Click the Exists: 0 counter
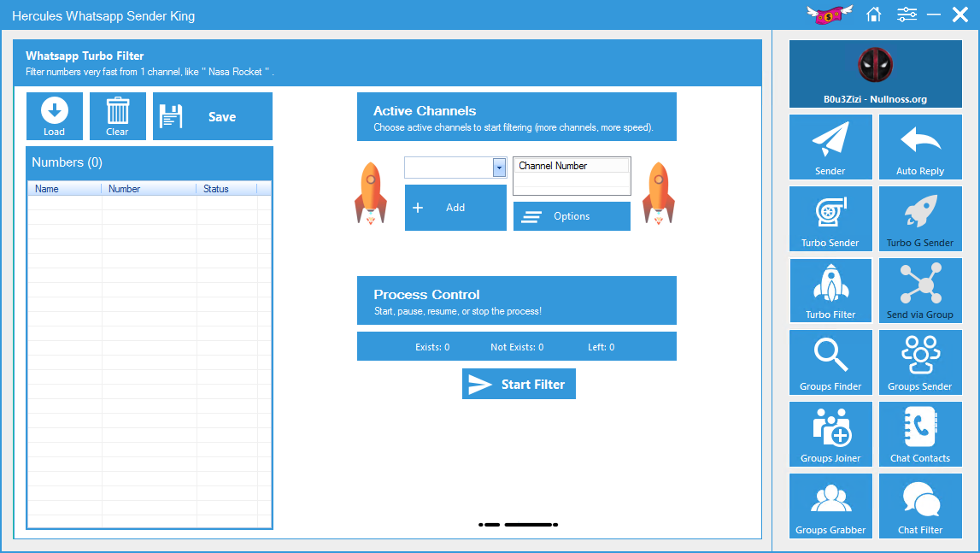The width and height of the screenshot is (980, 553). pos(432,347)
